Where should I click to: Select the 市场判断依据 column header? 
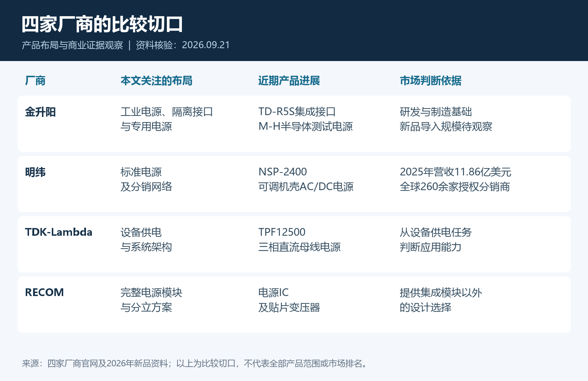pyautogui.click(x=431, y=81)
